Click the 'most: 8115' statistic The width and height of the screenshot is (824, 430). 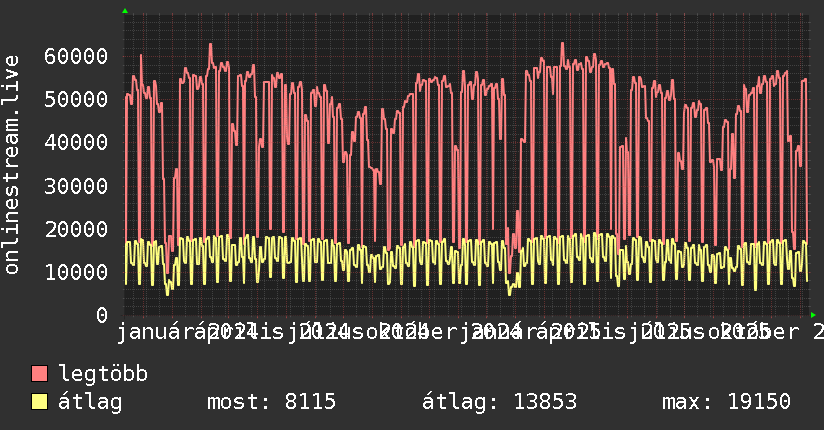point(271,402)
